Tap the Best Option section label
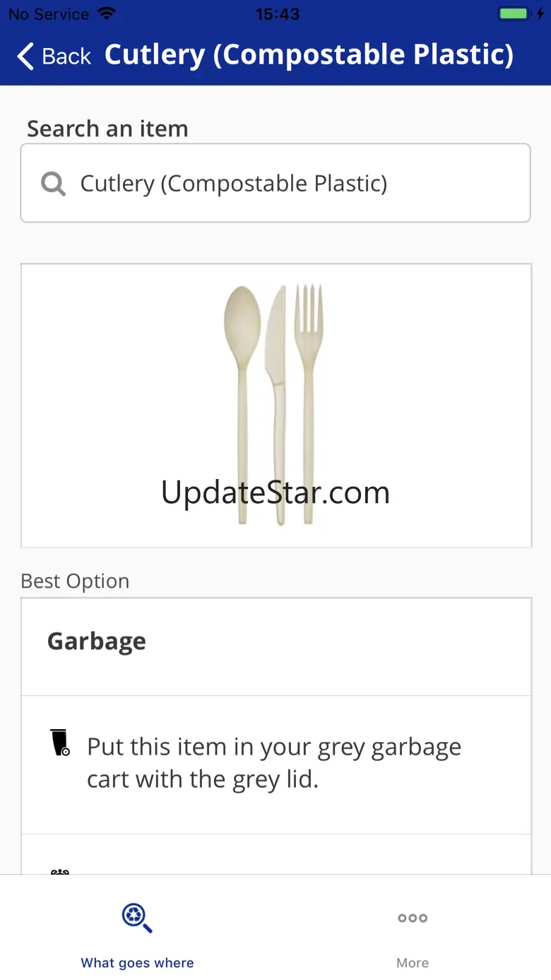 pyautogui.click(x=75, y=581)
